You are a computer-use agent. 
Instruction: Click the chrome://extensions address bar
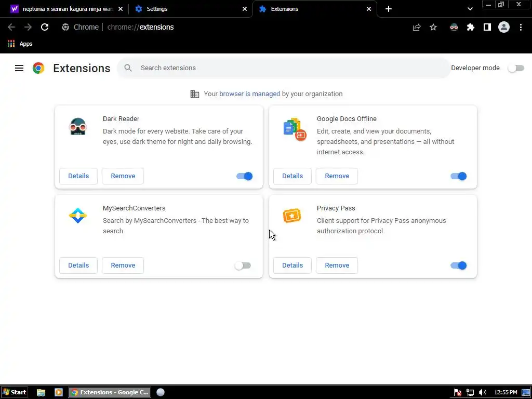(x=234, y=27)
